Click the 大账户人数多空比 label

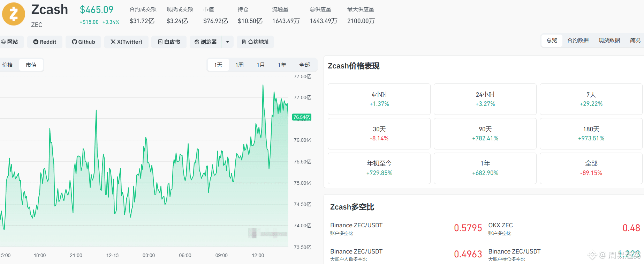click(348, 259)
